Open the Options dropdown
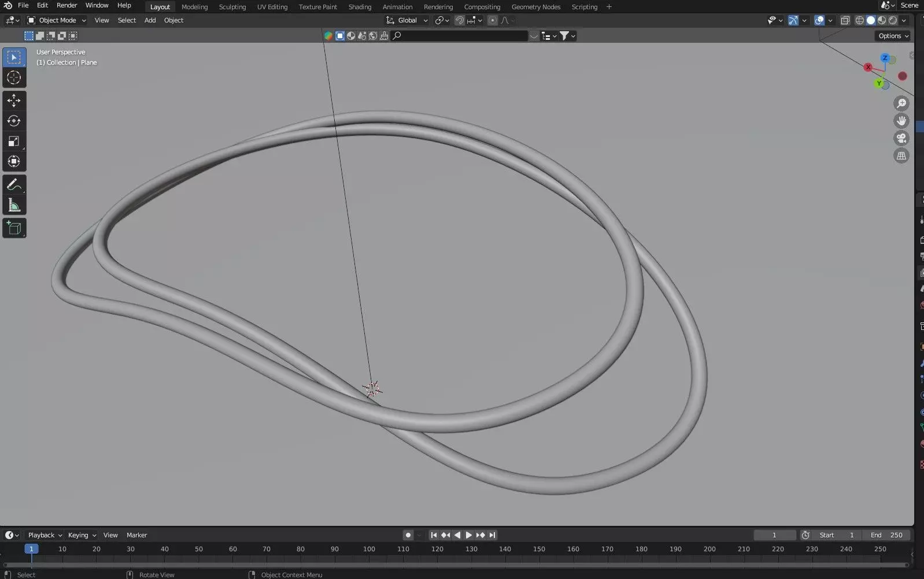Viewport: 924px width, 579px height. (x=893, y=36)
